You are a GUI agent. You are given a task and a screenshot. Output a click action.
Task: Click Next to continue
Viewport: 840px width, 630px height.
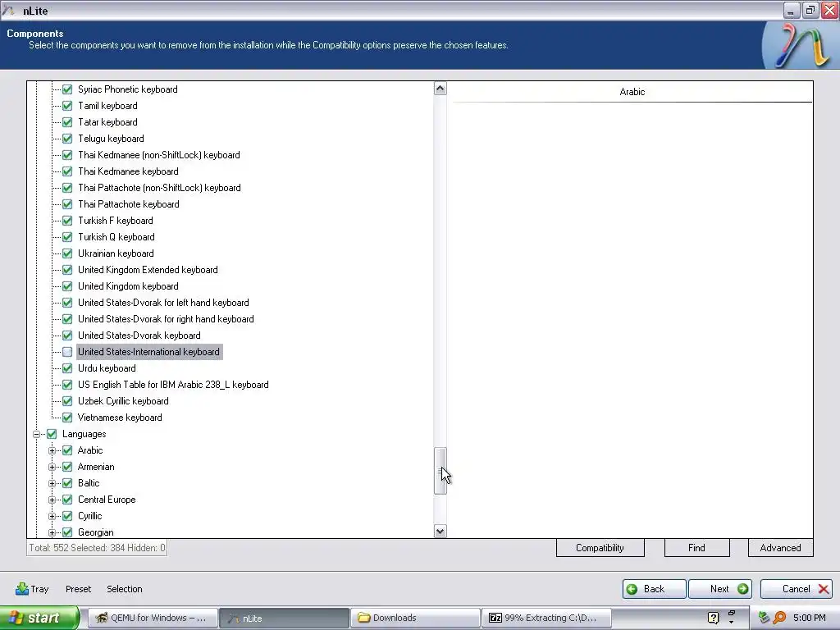720,589
